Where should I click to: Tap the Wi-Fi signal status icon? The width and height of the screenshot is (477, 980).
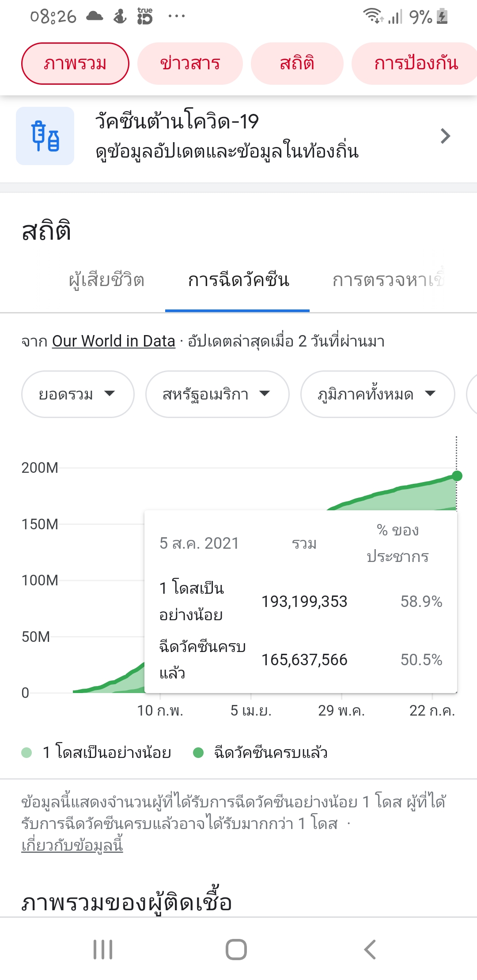click(x=373, y=16)
